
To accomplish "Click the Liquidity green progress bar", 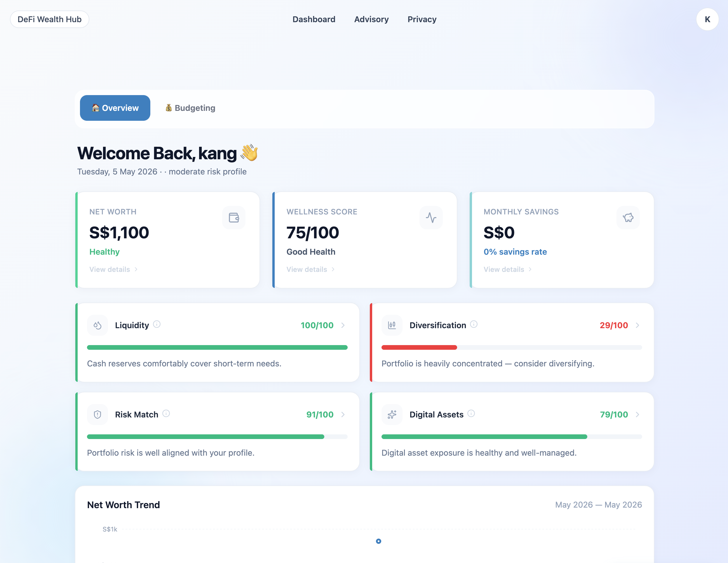I will pyautogui.click(x=217, y=347).
